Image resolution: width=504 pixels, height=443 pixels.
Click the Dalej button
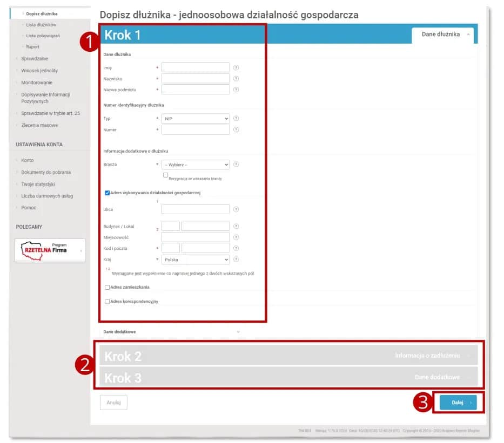point(458,403)
